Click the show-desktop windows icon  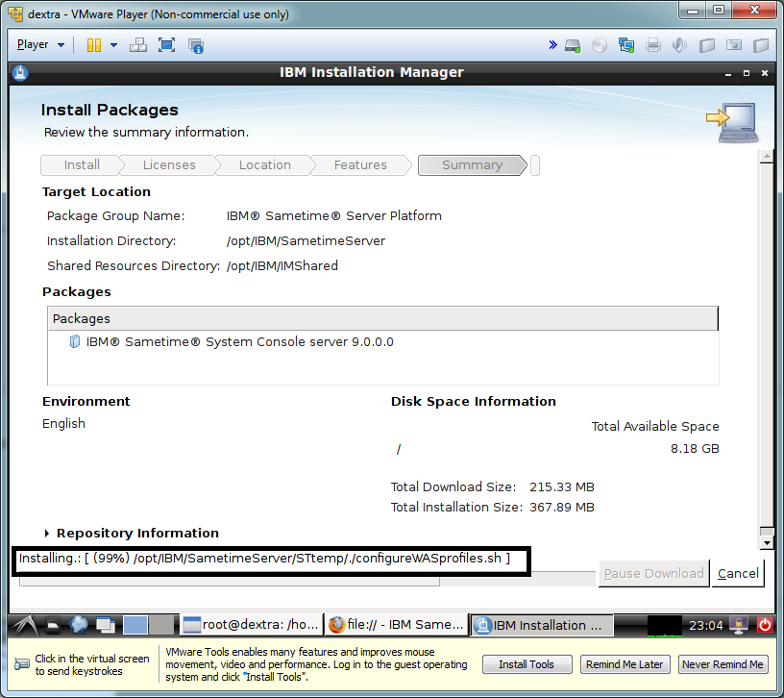pos(106,625)
